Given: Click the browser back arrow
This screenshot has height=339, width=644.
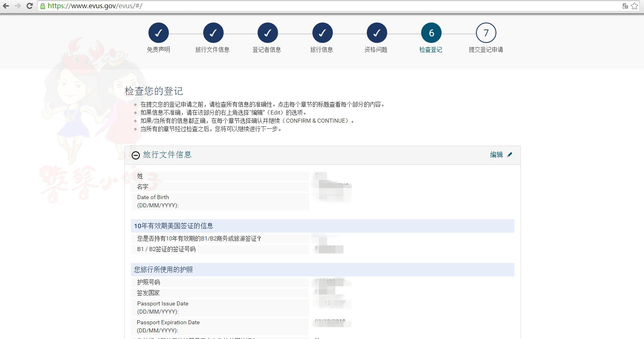Looking at the screenshot, I should tap(6, 6).
